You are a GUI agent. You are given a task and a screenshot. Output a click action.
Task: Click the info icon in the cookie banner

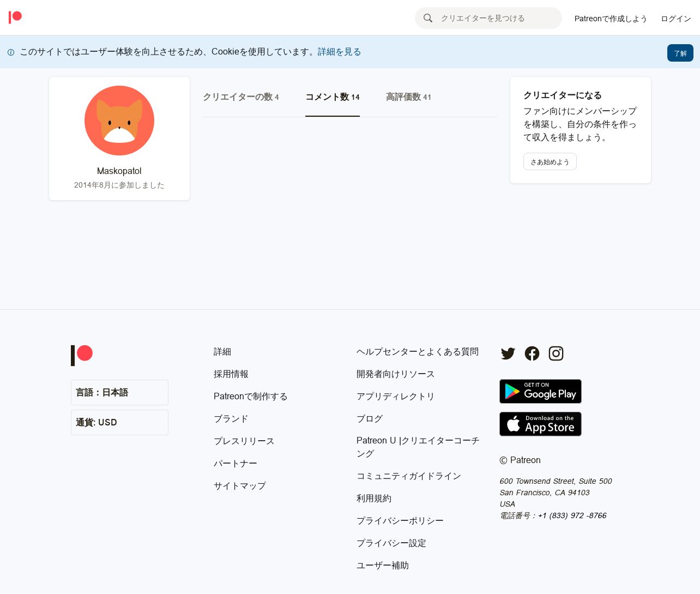pos(11,52)
